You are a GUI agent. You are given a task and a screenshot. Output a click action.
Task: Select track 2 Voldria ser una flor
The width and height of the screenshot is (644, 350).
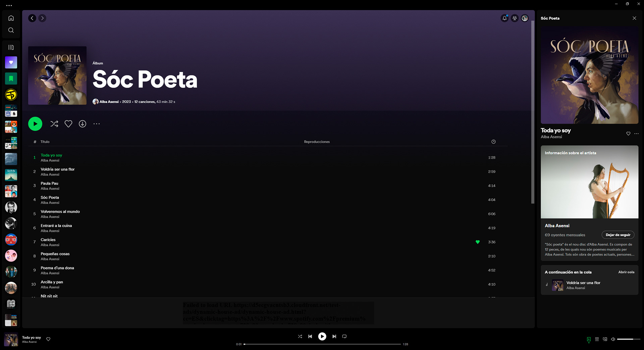pos(268,171)
